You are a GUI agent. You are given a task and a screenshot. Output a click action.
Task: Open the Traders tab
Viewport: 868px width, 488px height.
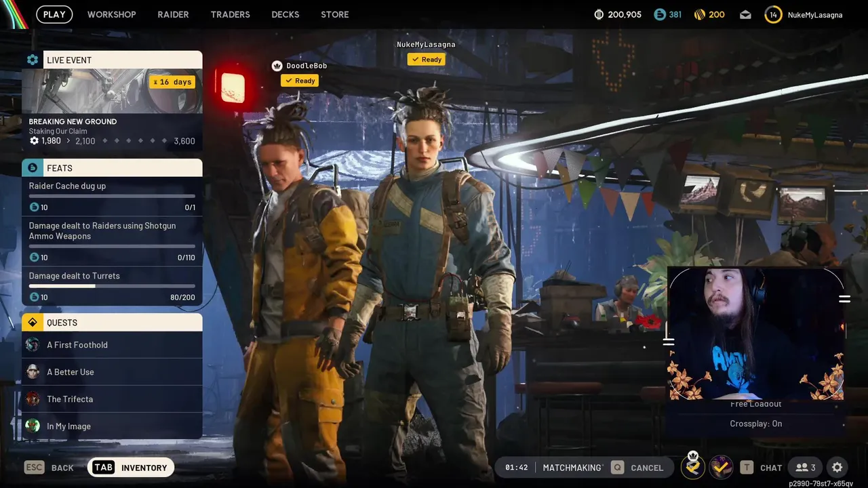pos(230,14)
